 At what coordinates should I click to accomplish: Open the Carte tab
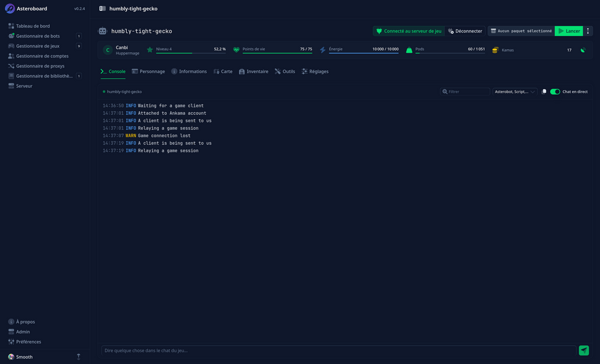(x=223, y=71)
